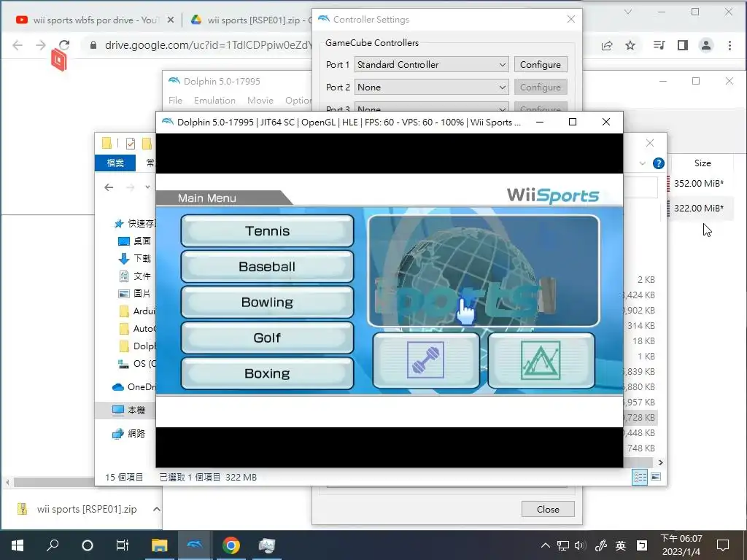Toggle Chrome side panel icon

(x=683, y=45)
